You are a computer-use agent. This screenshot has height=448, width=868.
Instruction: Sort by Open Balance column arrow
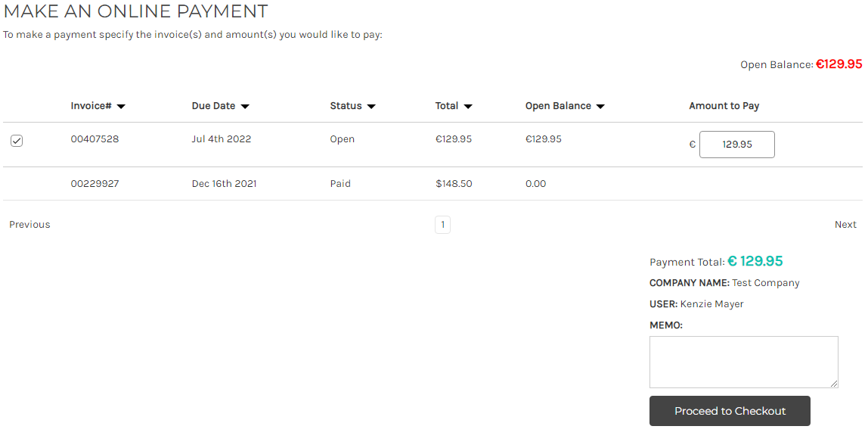click(600, 106)
